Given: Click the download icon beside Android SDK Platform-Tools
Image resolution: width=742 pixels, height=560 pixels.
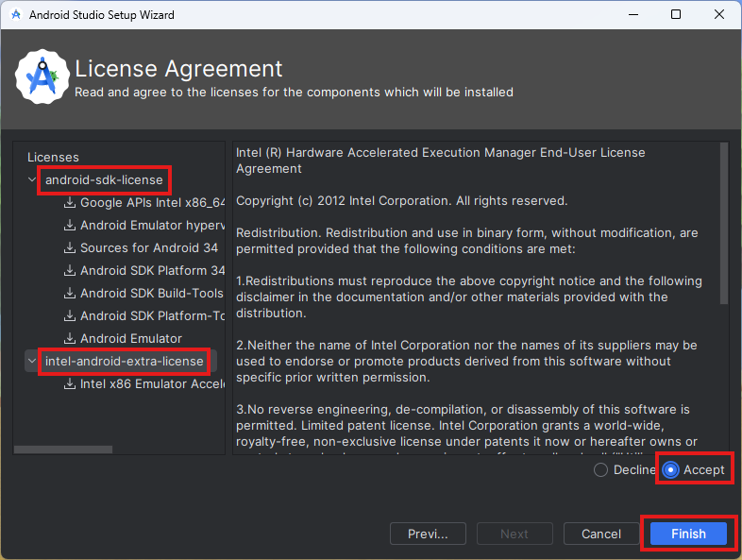Looking at the screenshot, I should 70,315.
